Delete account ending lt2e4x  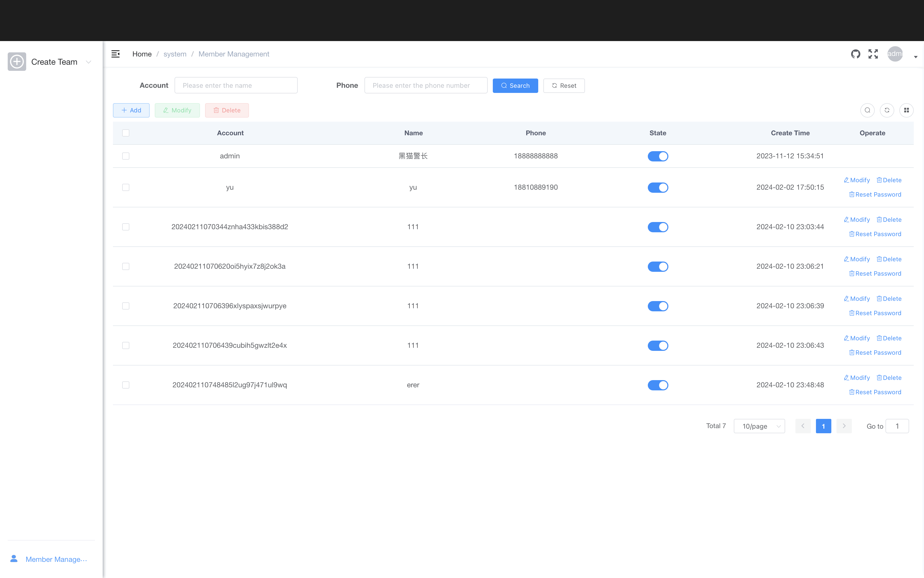pos(889,338)
